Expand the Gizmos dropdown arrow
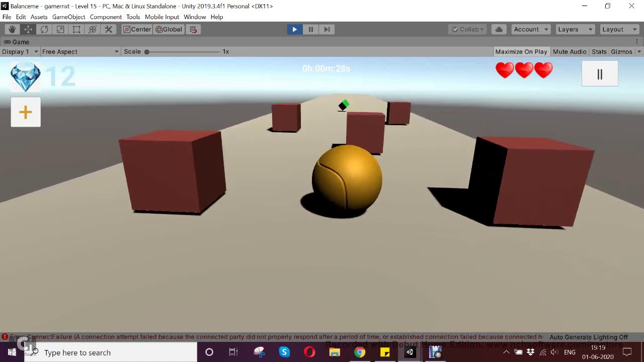 639,51
